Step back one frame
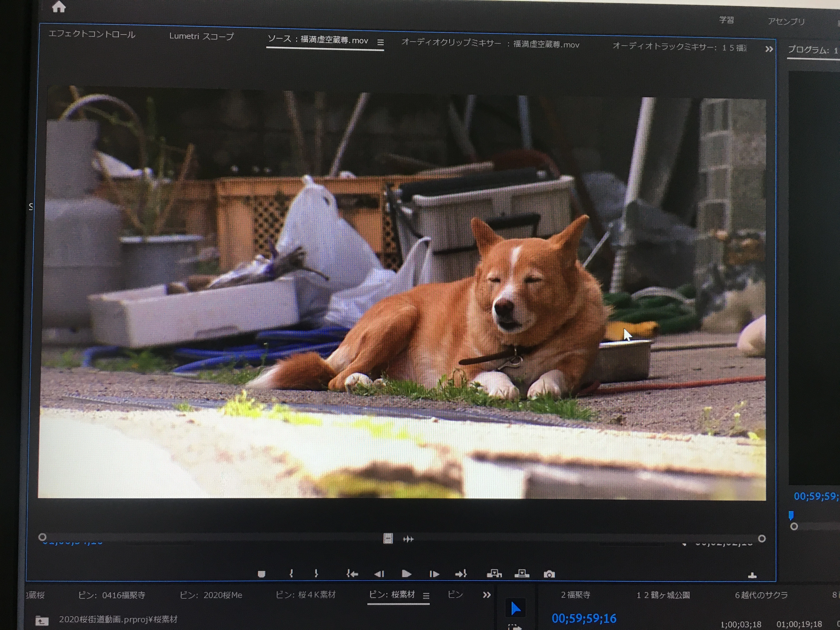Image resolution: width=840 pixels, height=630 pixels. [379, 574]
